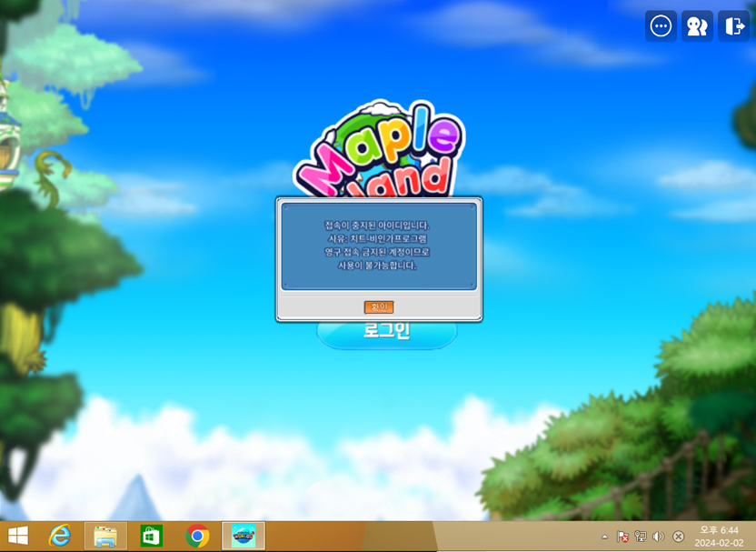
Task: Click the Action Center flag icon
Action: pyautogui.click(x=623, y=537)
